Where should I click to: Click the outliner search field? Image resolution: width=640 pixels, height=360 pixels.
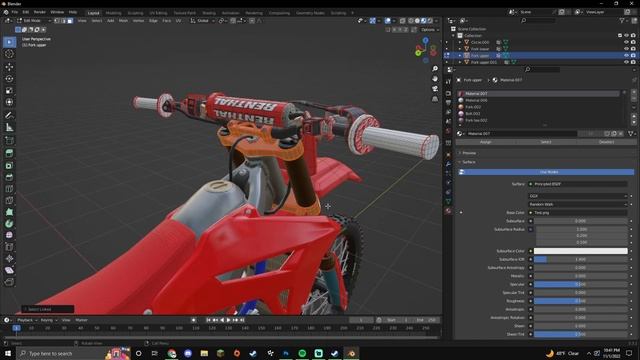(538, 20)
